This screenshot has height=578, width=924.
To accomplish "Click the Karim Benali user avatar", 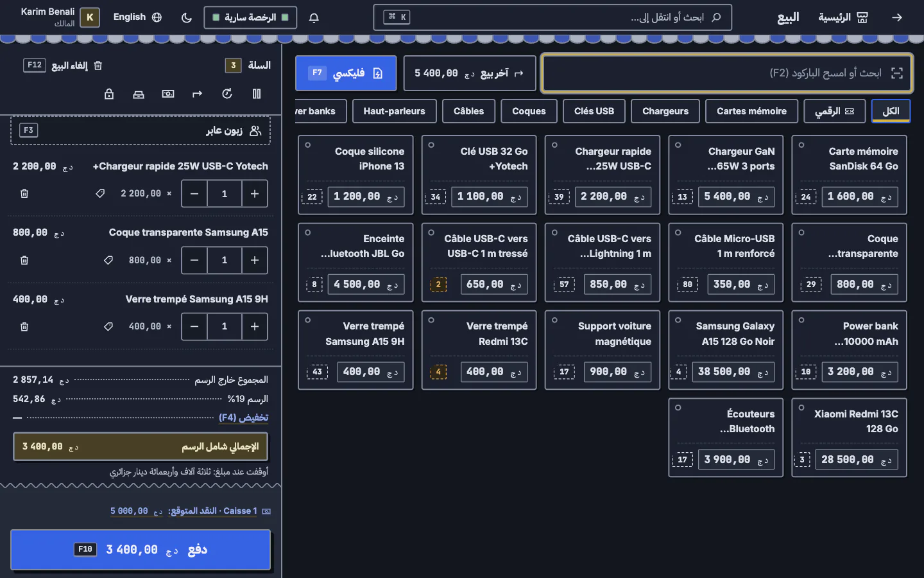I will (x=90, y=17).
